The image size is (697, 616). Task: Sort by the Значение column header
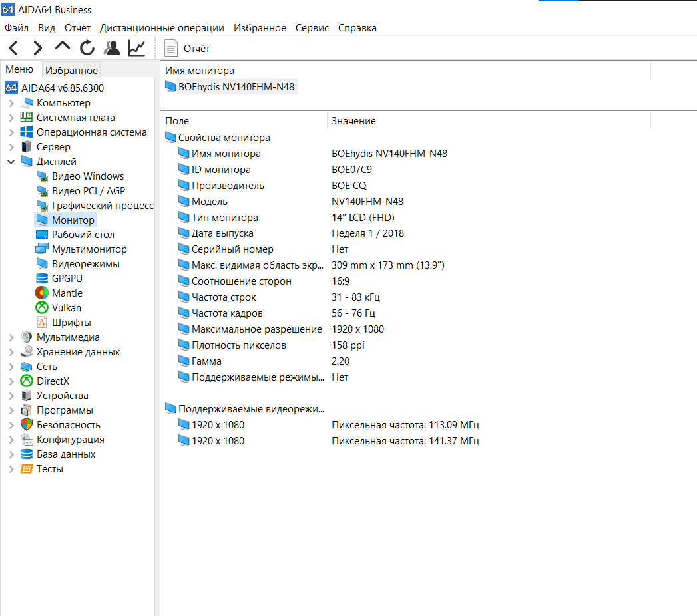click(x=489, y=121)
